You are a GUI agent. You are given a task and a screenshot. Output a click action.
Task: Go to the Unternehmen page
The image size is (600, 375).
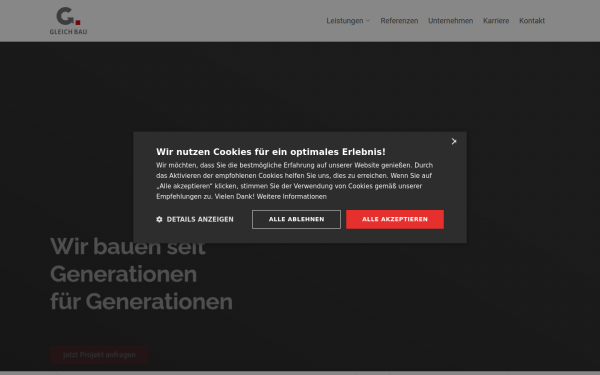click(450, 21)
